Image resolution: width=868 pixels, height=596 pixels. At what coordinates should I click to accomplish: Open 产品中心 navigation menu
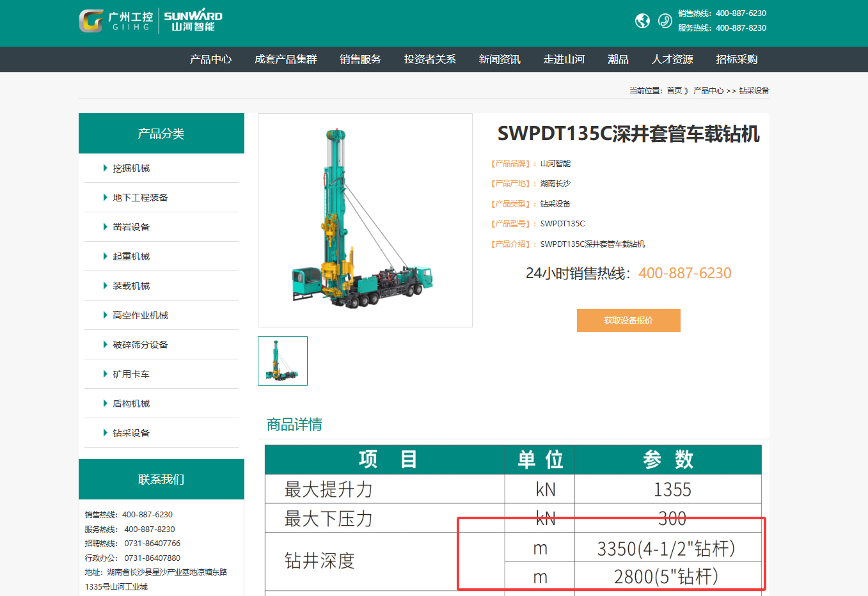[x=210, y=59]
